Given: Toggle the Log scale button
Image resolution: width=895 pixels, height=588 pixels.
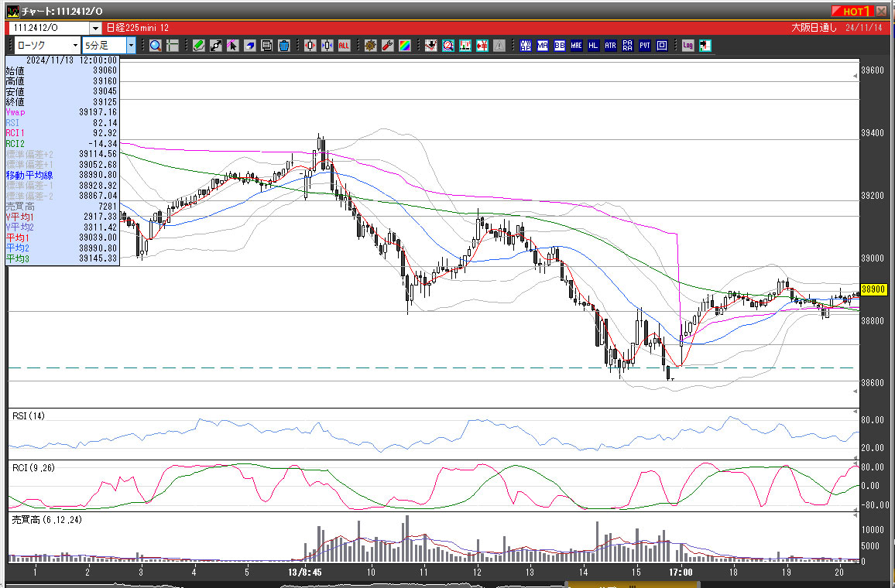Looking at the screenshot, I should (688, 46).
